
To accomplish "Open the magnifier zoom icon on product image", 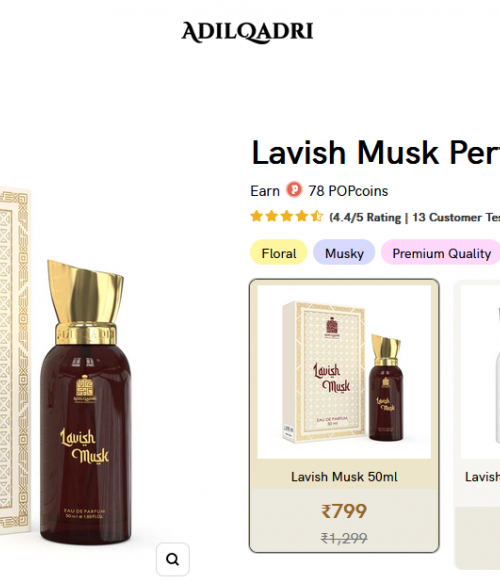I will tap(172, 559).
